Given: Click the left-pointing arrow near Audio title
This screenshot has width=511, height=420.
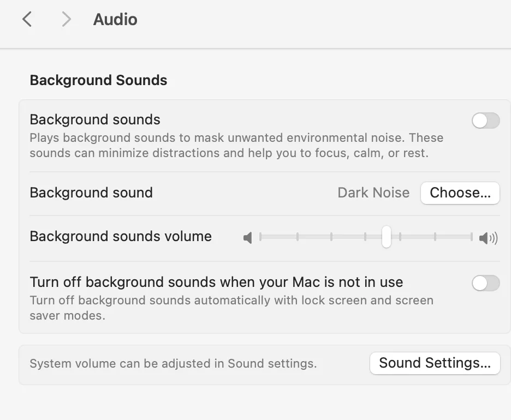Looking at the screenshot, I should click(27, 19).
